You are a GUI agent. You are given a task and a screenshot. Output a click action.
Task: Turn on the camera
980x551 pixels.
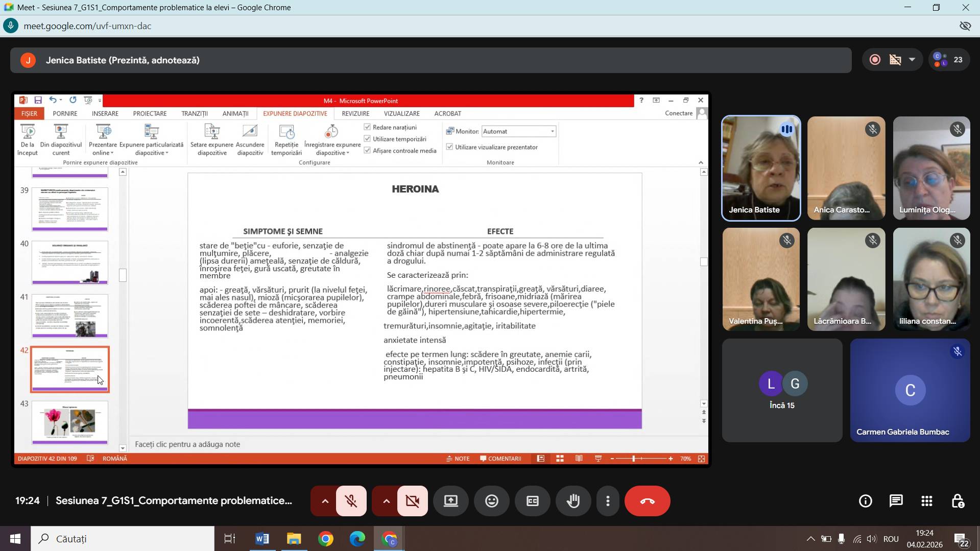click(x=412, y=501)
